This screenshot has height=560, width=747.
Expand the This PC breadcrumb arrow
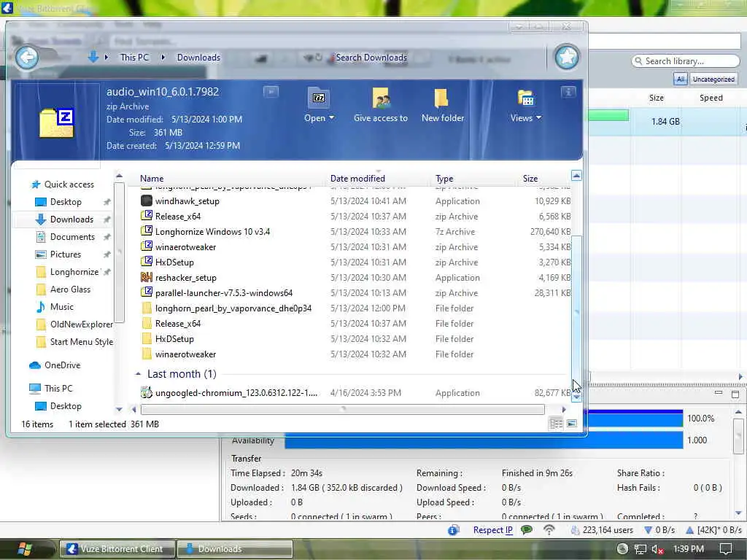click(163, 57)
